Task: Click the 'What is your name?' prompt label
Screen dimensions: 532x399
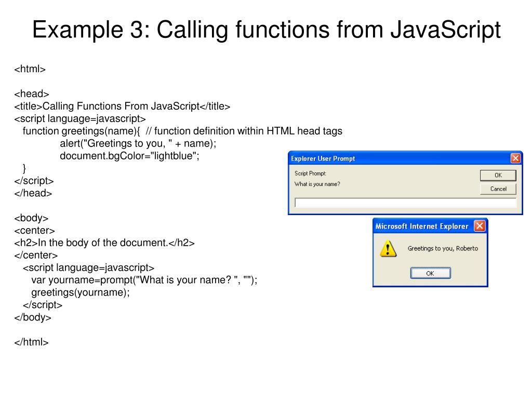Action: pos(317,184)
